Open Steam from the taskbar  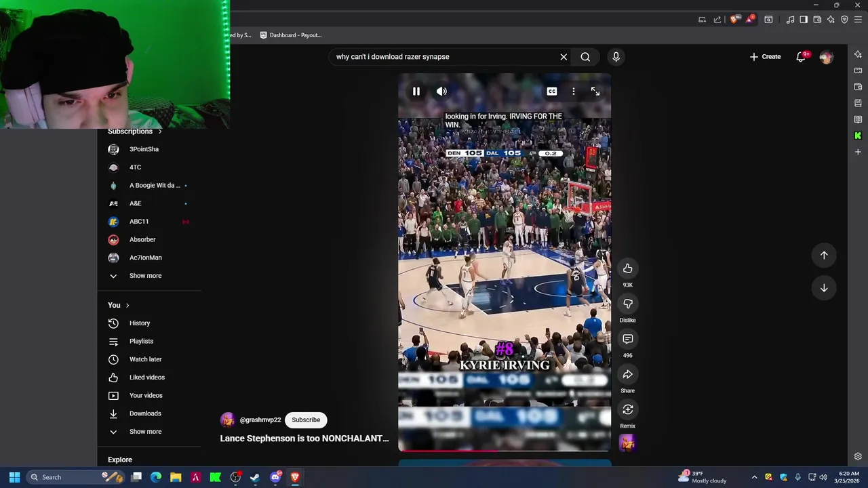tap(255, 477)
